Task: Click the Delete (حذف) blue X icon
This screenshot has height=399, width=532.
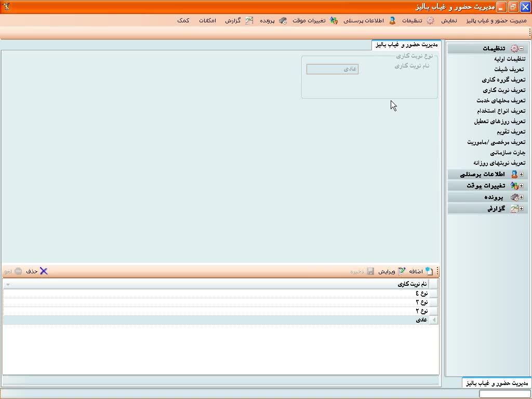Action: tap(44, 271)
